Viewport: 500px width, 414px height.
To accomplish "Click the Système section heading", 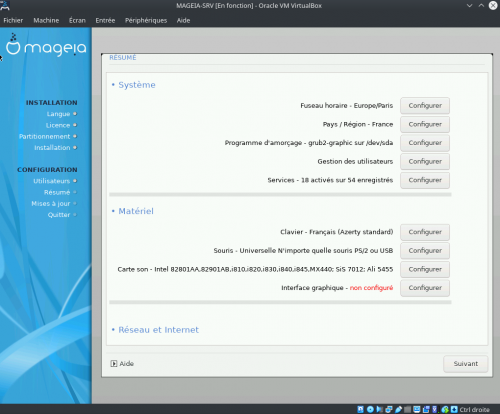I will pos(137,85).
